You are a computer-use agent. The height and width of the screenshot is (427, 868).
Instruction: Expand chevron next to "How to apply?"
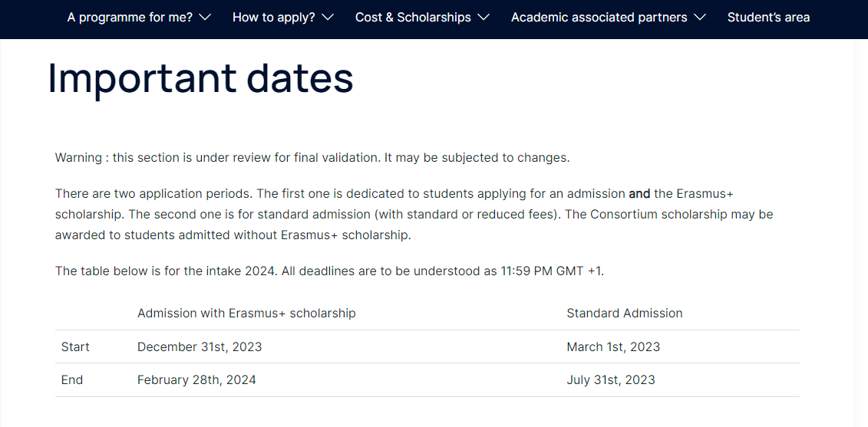click(328, 17)
